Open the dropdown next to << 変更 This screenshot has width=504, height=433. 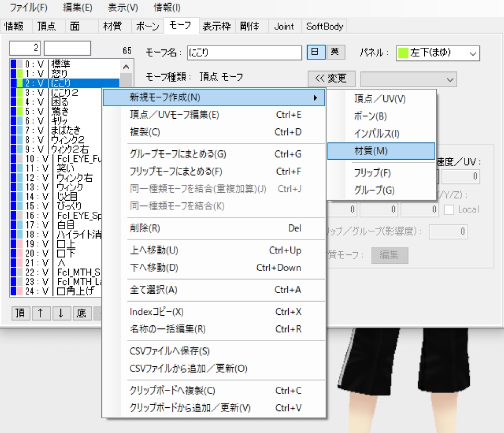click(408, 79)
